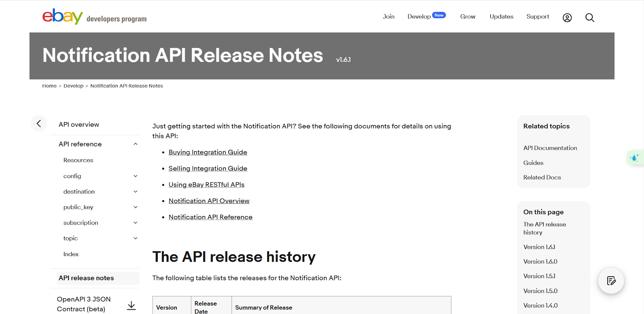
Task: Download OpenAPI 3 JSON contract
Action: (x=131, y=306)
